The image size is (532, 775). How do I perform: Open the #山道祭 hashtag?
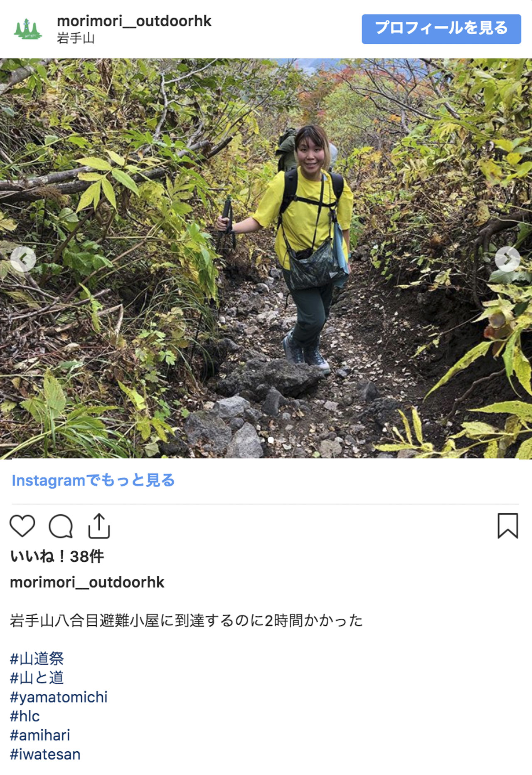click(37, 659)
